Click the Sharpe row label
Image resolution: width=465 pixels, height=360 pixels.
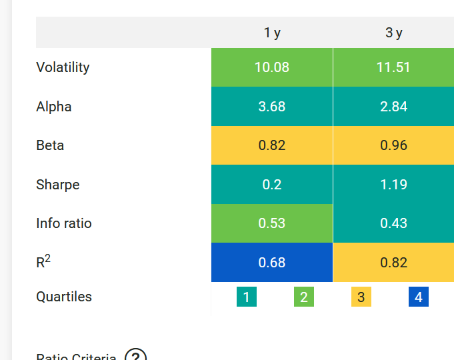click(58, 185)
